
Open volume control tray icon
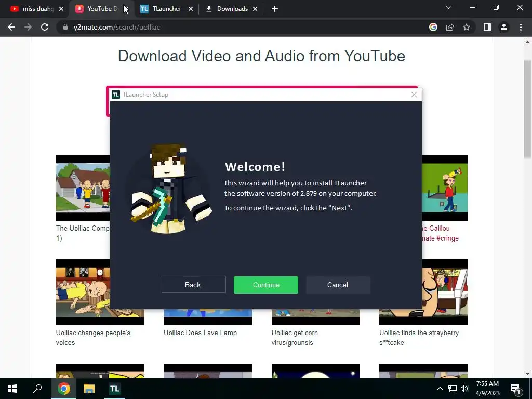464,389
